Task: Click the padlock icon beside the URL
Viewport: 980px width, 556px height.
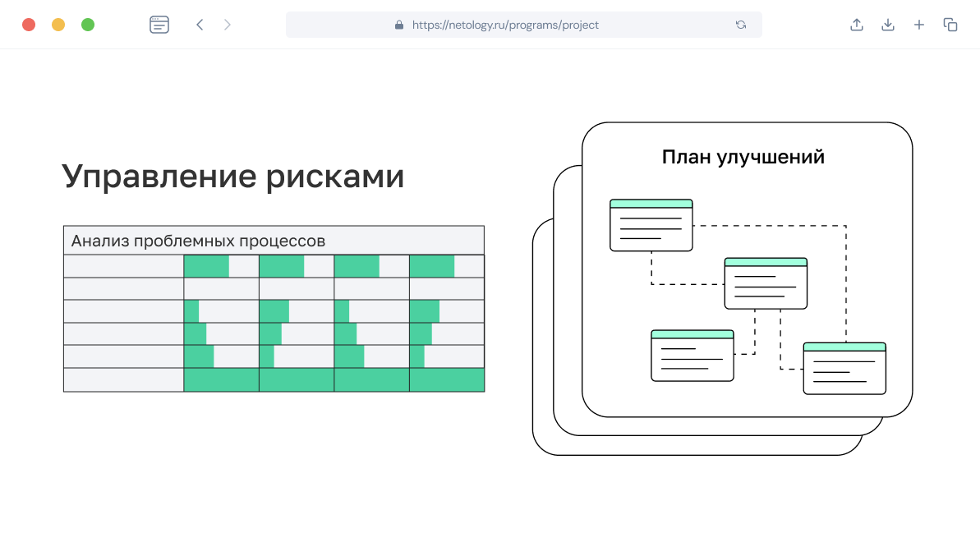Action: point(399,25)
